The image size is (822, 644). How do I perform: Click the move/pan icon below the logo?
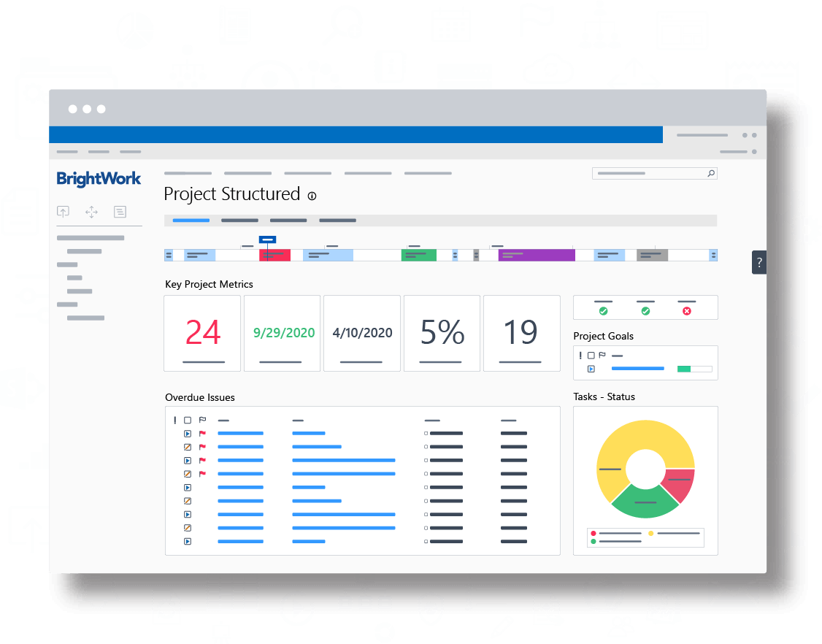tap(91, 211)
